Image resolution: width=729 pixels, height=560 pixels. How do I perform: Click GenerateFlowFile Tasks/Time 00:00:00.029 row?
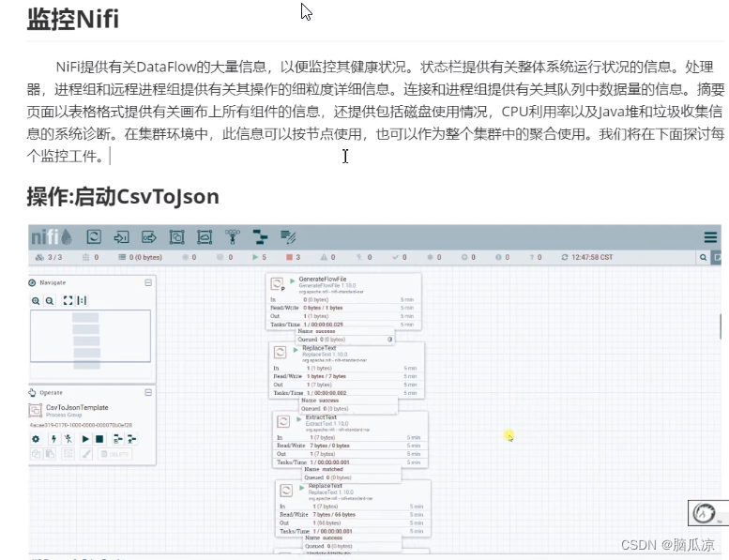tap(343, 324)
